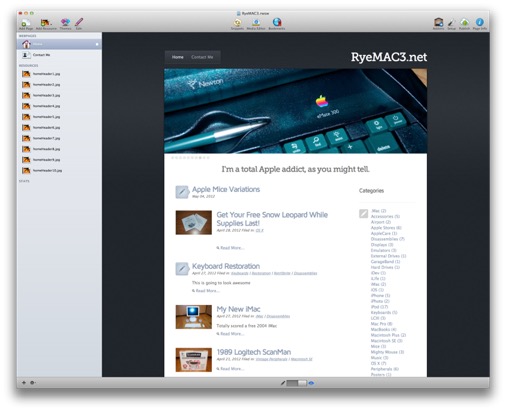Viewport: 506px width, 411px height.
Task: Open the Apple Mice Variations post
Action: click(226, 189)
